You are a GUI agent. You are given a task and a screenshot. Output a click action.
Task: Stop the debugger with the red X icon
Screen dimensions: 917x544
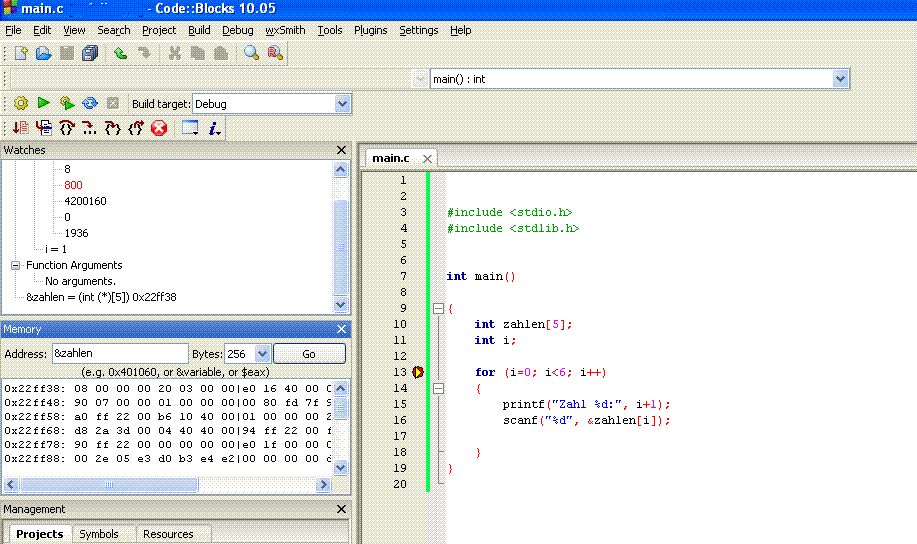(159, 128)
